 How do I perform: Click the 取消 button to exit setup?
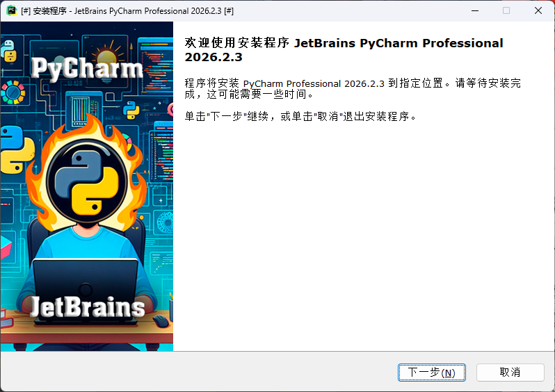[x=510, y=372]
